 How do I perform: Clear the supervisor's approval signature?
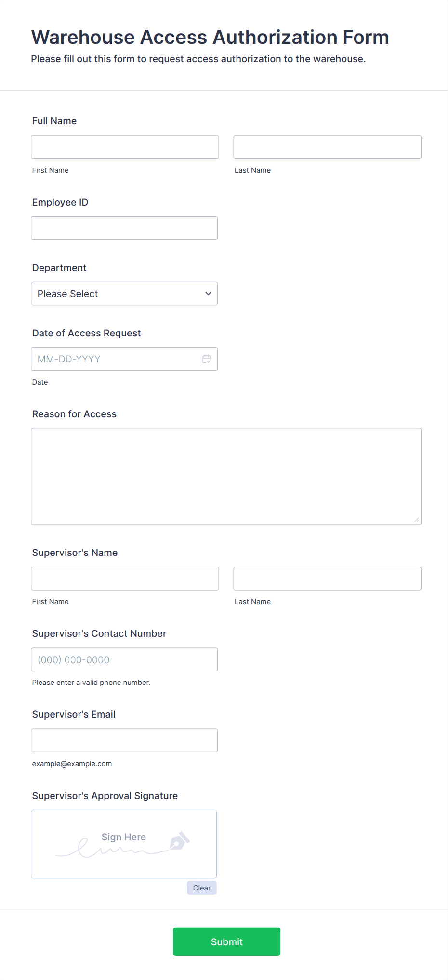(x=201, y=888)
